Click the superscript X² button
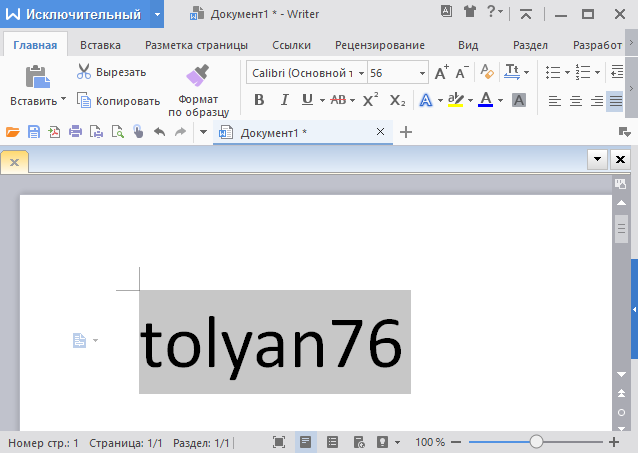 [370, 100]
